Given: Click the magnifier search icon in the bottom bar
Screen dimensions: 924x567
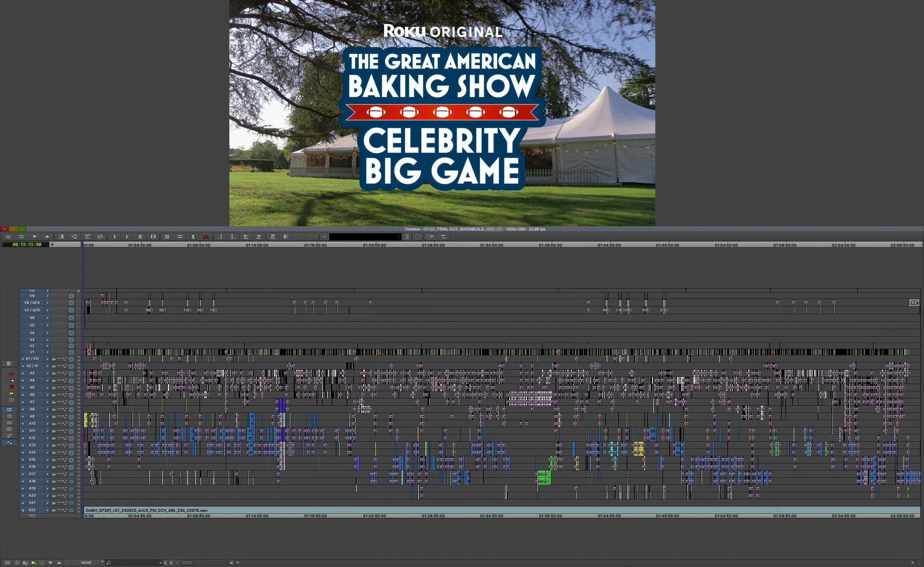Looking at the screenshot, I should (108, 563).
